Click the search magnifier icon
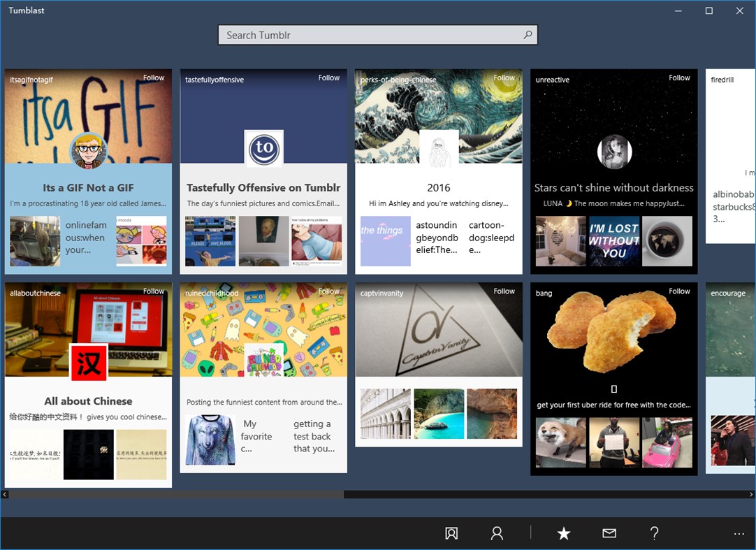Viewport: 756px width, 550px height. pos(528,34)
